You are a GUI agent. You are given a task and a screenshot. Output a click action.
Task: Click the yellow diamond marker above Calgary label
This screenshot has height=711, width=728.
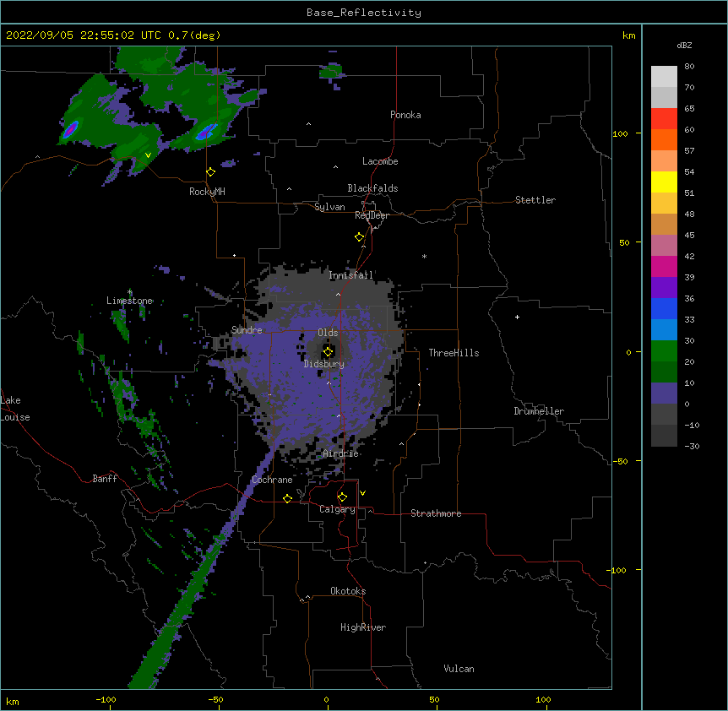click(342, 497)
